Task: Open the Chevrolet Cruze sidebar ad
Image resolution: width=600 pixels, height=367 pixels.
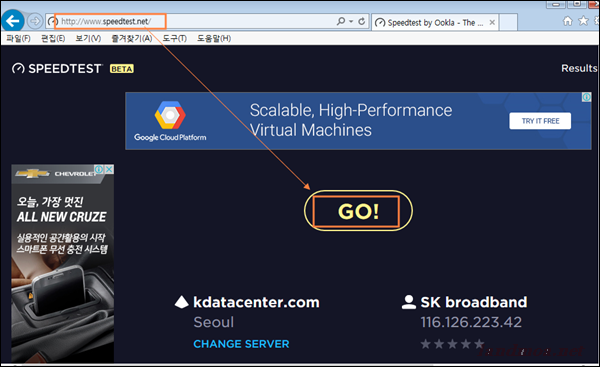Action: tap(62, 263)
